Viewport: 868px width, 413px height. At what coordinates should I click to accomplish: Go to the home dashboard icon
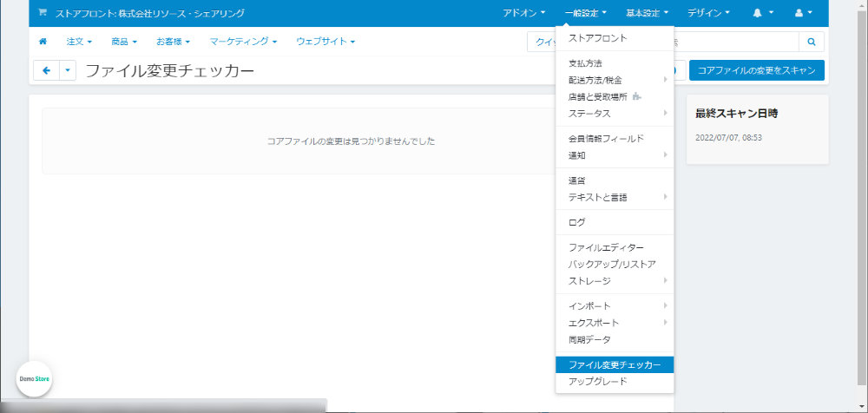tap(43, 41)
